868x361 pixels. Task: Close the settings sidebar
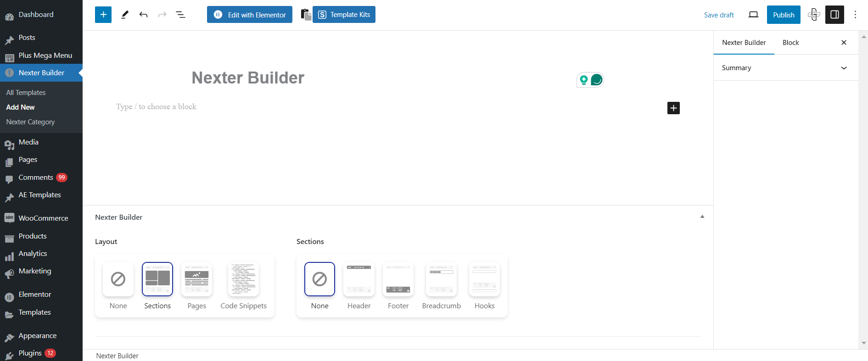(x=844, y=43)
